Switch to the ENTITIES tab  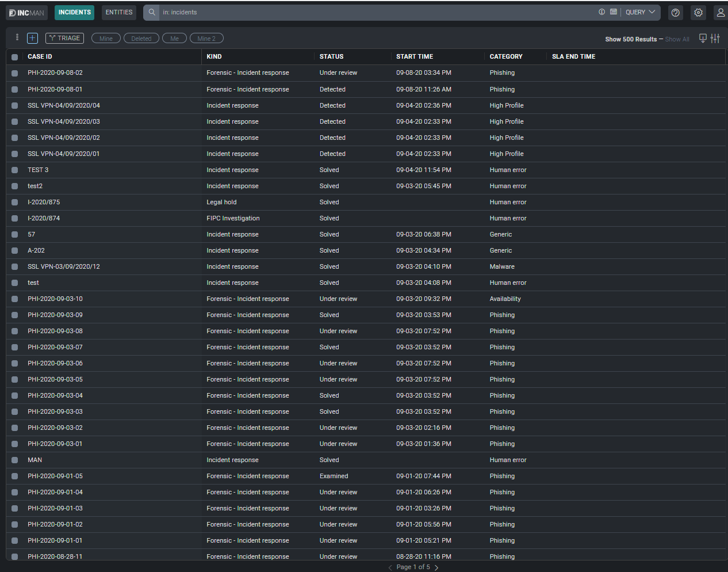click(119, 12)
